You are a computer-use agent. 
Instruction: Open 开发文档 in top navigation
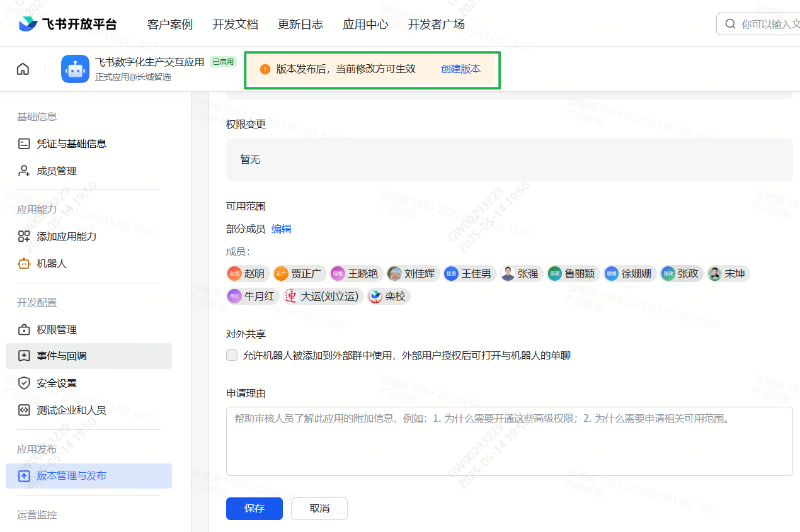pos(235,25)
